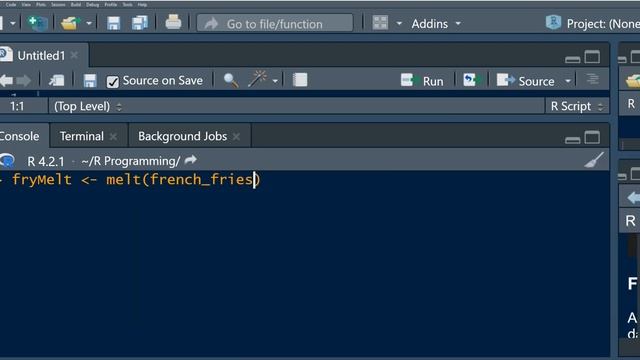
Task: Click the Find/Replace magnifier icon
Action: point(231,80)
